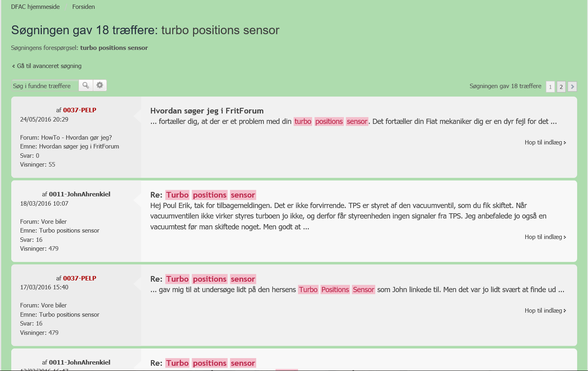Screen dimensions: 588x371
Task: Open advanced search via gear icon
Action: pos(100,85)
